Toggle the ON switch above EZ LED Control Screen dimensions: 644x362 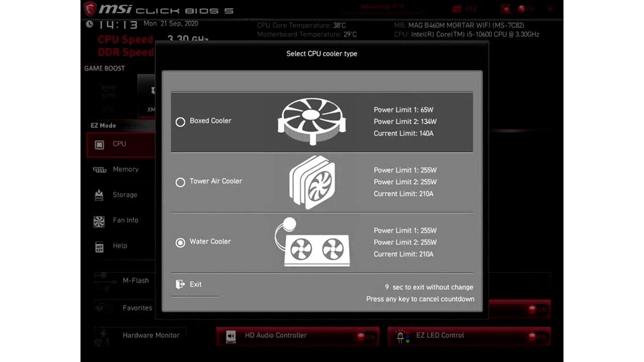coord(537,310)
